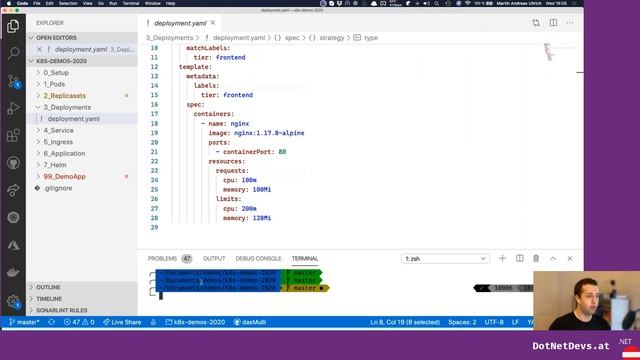Image resolution: width=640 pixels, height=360 pixels.
Task: Switch to the Output tab
Action: pos(214,258)
